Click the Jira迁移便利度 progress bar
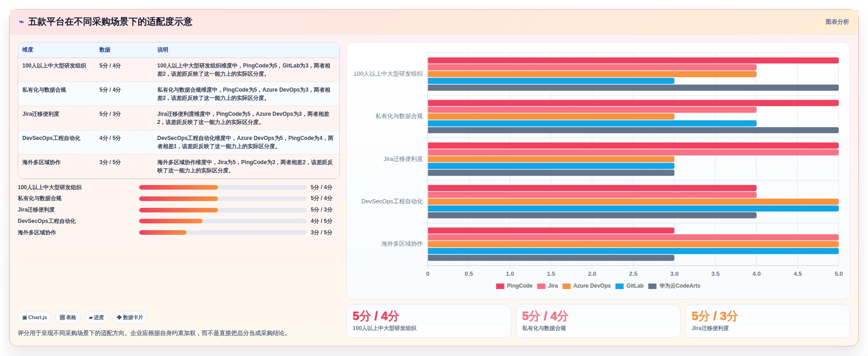The image size is (868, 356). [223, 210]
